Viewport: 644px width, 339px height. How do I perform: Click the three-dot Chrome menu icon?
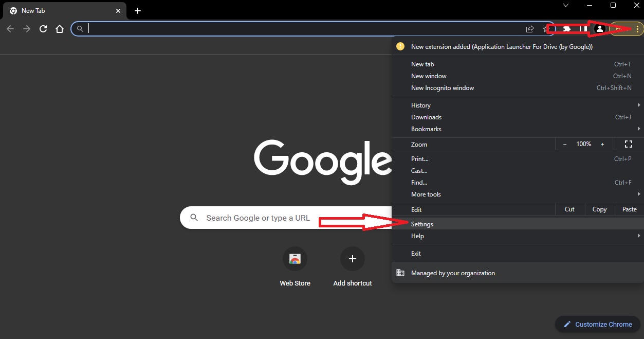[x=637, y=29]
